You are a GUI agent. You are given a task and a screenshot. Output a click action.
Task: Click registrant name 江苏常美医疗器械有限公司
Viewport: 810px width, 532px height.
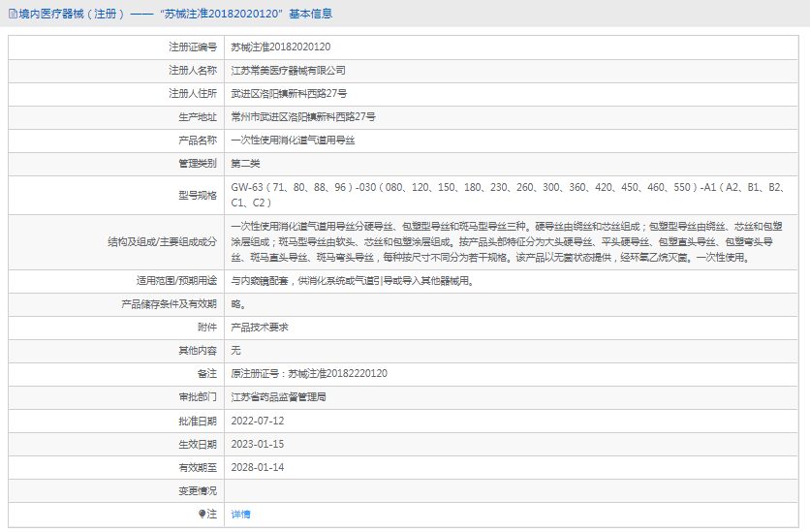[x=288, y=70]
